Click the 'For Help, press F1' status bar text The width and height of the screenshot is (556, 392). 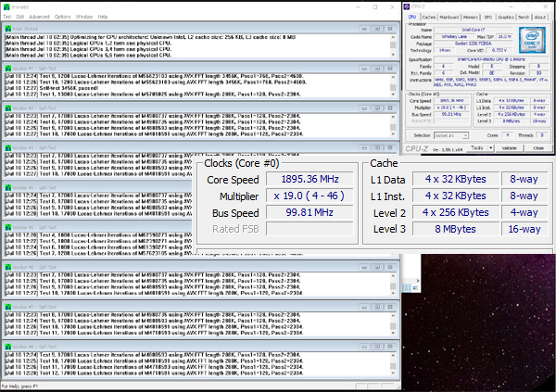(19, 386)
